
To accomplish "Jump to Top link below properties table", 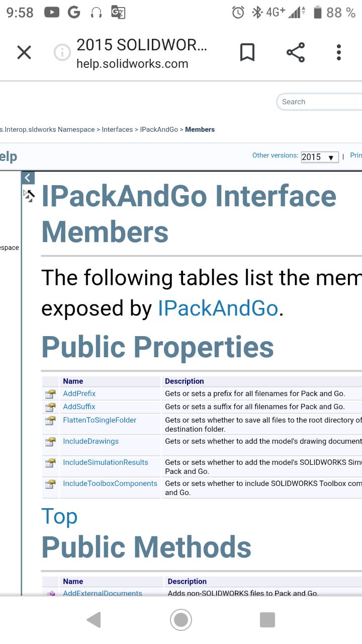I will coord(59,516).
